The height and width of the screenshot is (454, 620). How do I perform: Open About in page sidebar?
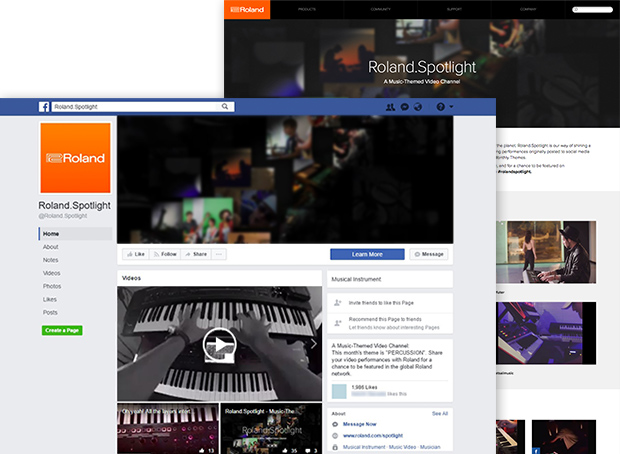[x=51, y=247]
